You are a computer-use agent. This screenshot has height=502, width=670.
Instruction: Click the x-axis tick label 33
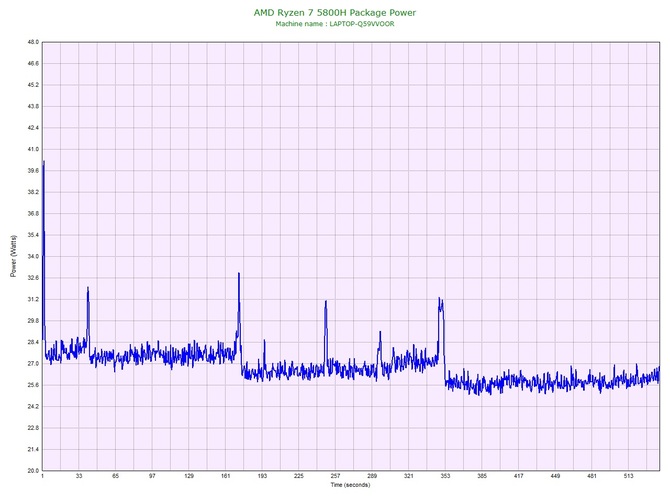click(x=79, y=476)
